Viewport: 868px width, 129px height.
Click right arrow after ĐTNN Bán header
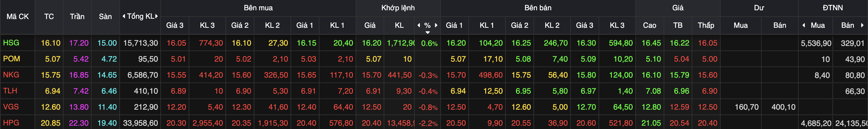coord(862,25)
